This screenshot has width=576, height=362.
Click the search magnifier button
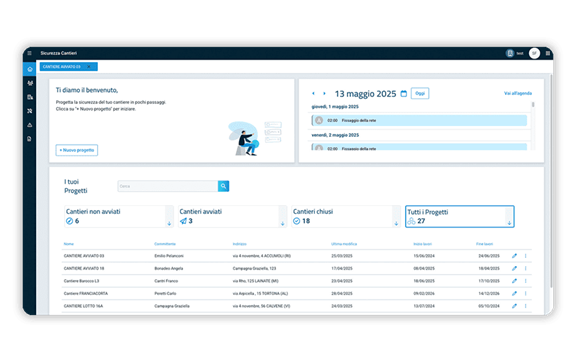pyautogui.click(x=223, y=186)
